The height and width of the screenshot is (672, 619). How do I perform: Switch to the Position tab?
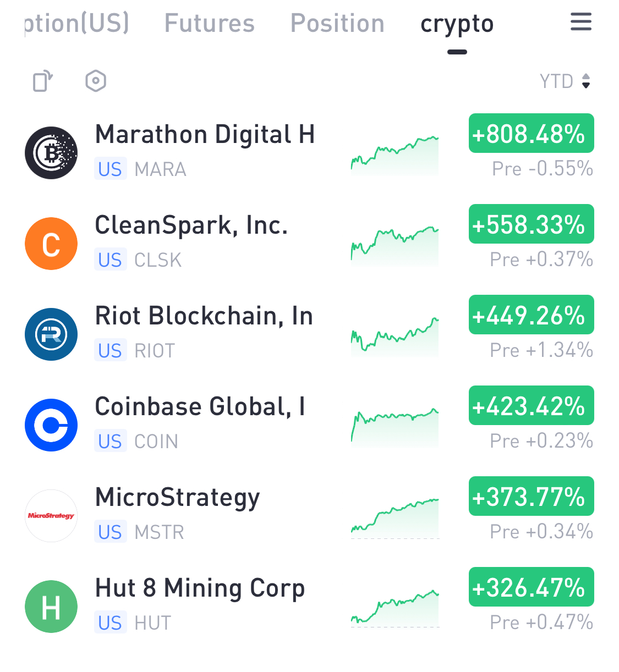(337, 24)
